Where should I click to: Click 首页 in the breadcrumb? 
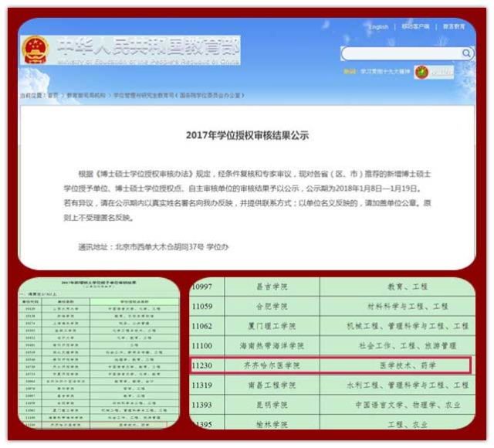[52, 95]
